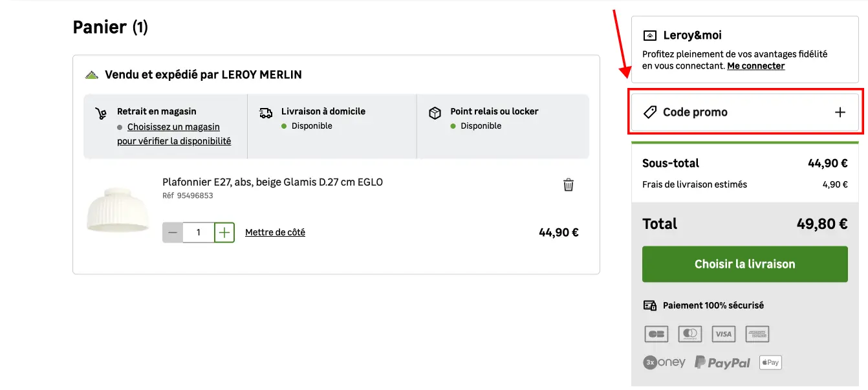Delete the Plafonnier item using trash icon
868x390 pixels.
click(569, 185)
